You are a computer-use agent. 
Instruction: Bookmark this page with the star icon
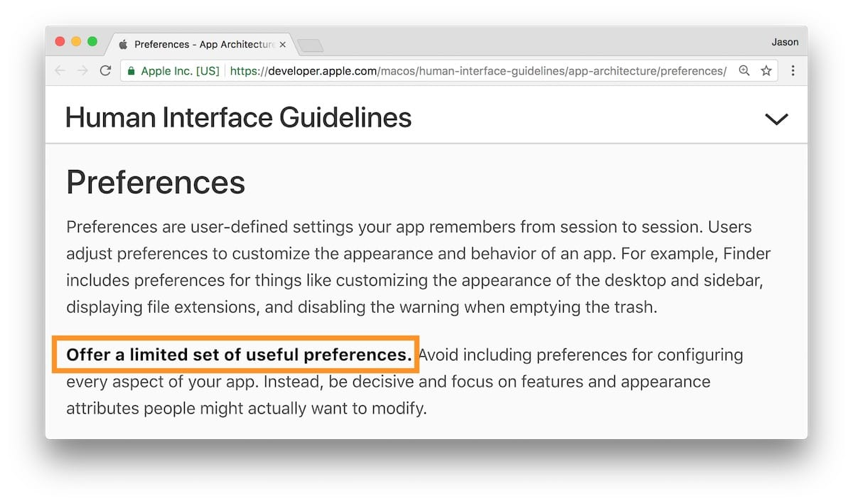pyautogui.click(x=766, y=70)
